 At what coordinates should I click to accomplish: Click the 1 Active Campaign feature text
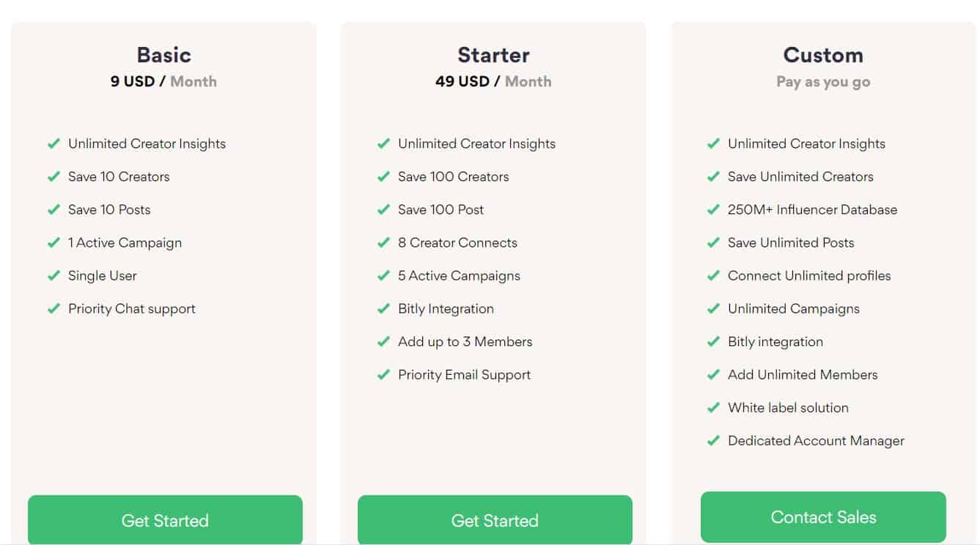point(125,243)
